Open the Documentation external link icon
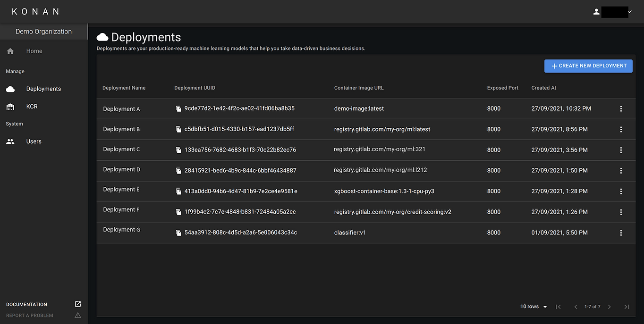Image resolution: width=644 pixels, height=324 pixels. [78, 304]
